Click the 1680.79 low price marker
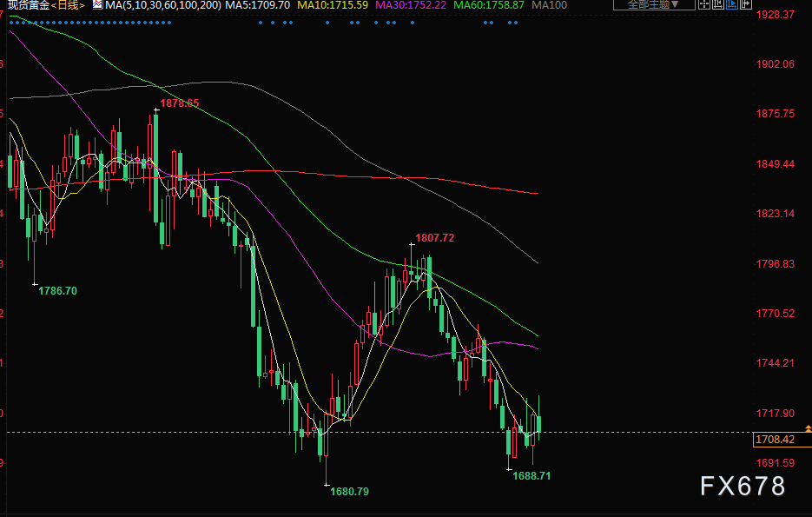The height and width of the screenshot is (517, 812). click(x=349, y=492)
